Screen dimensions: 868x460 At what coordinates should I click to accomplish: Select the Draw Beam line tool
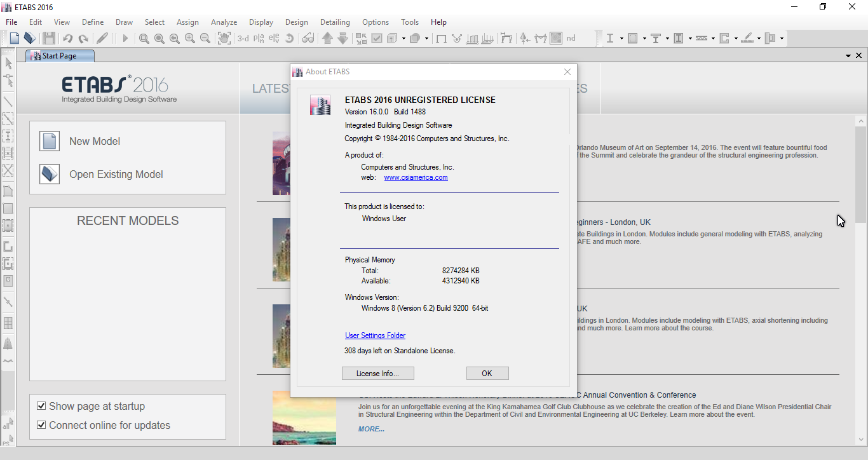pyautogui.click(x=8, y=100)
